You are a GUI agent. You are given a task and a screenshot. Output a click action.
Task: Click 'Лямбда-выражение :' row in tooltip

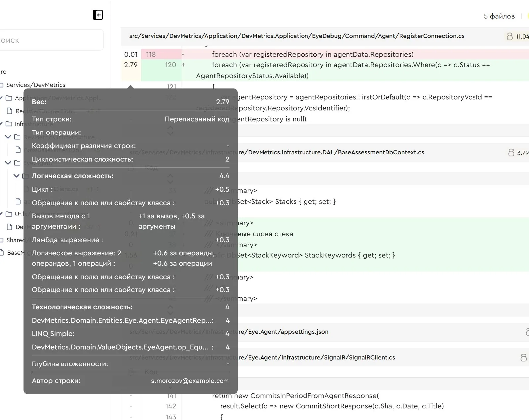131,240
